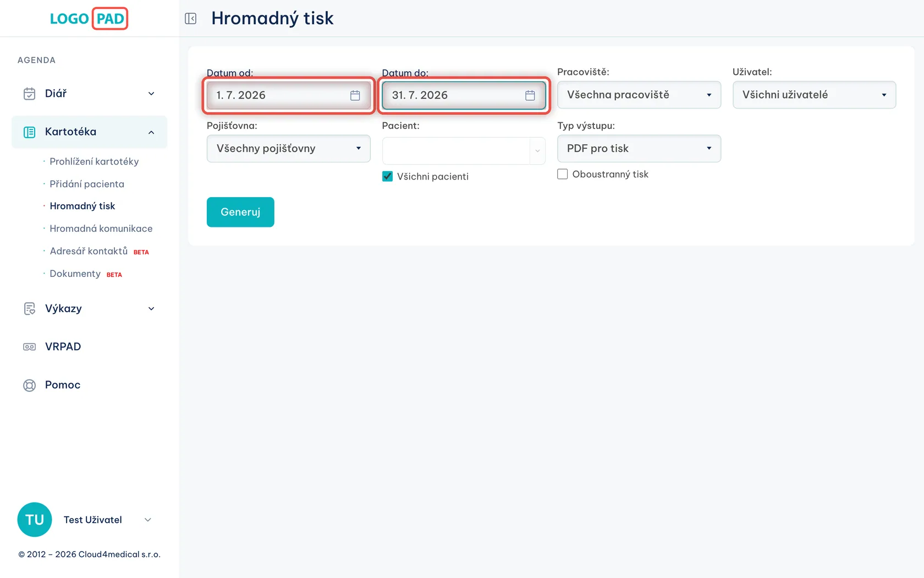Screen dimensions: 924x578
Task: Click the TU user avatar
Action: (x=35, y=520)
